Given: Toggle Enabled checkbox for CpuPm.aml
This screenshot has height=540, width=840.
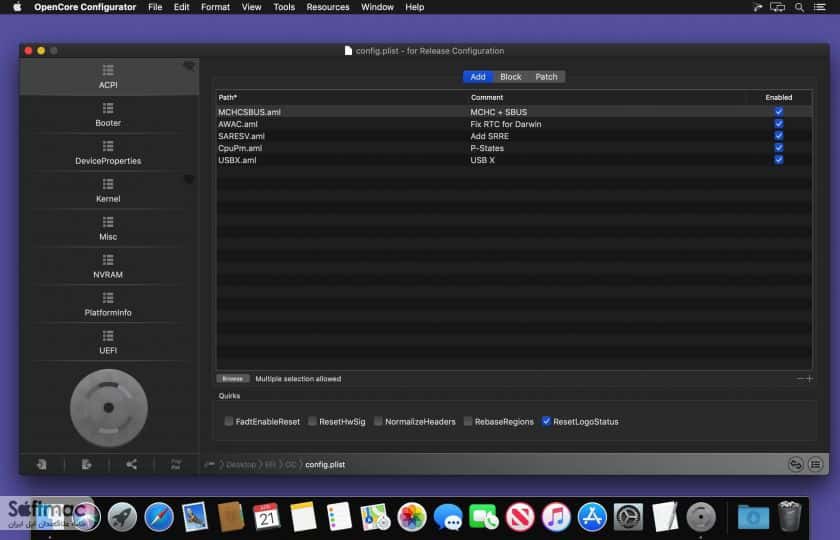Looking at the screenshot, I should (779, 148).
